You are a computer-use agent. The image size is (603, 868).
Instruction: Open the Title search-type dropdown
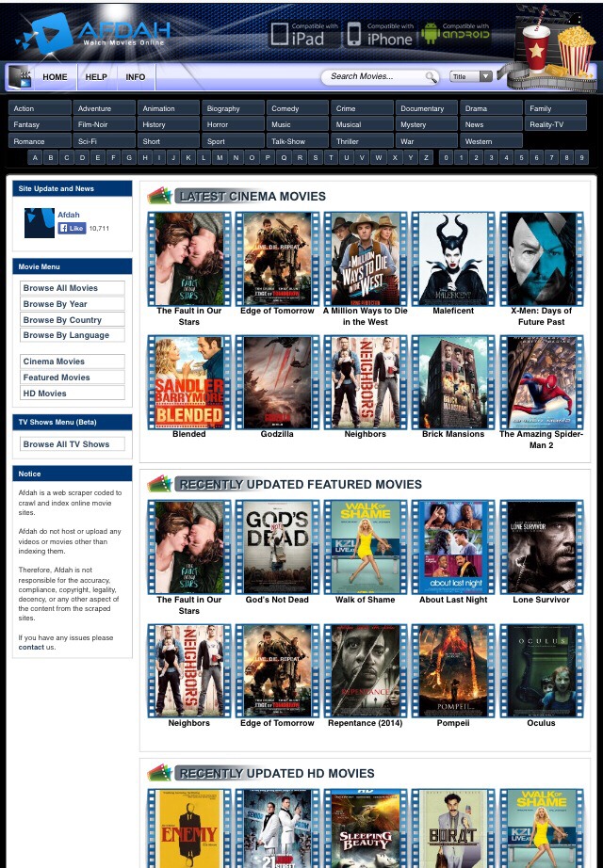pos(470,76)
